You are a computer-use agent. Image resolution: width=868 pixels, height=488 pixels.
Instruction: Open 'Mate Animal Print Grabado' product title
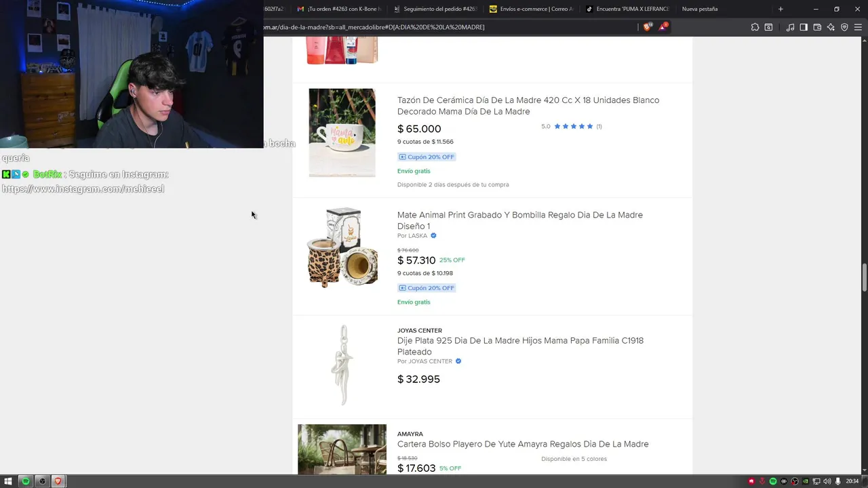pos(520,220)
